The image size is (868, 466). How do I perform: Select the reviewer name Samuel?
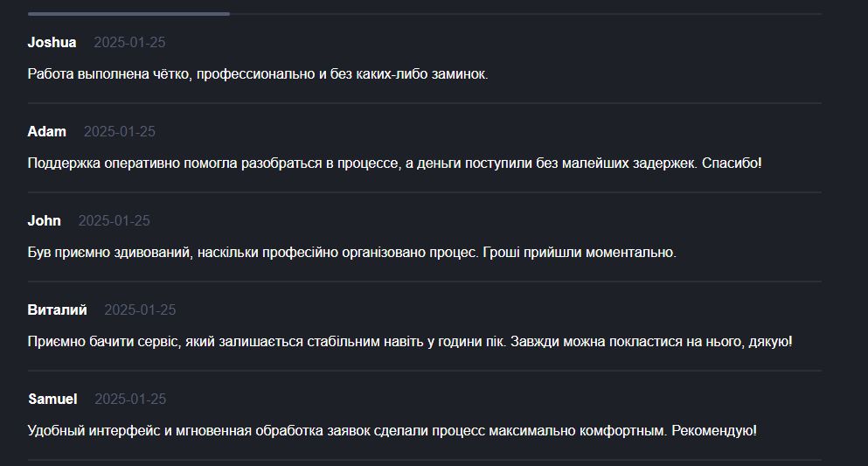pyautogui.click(x=52, y=400)
